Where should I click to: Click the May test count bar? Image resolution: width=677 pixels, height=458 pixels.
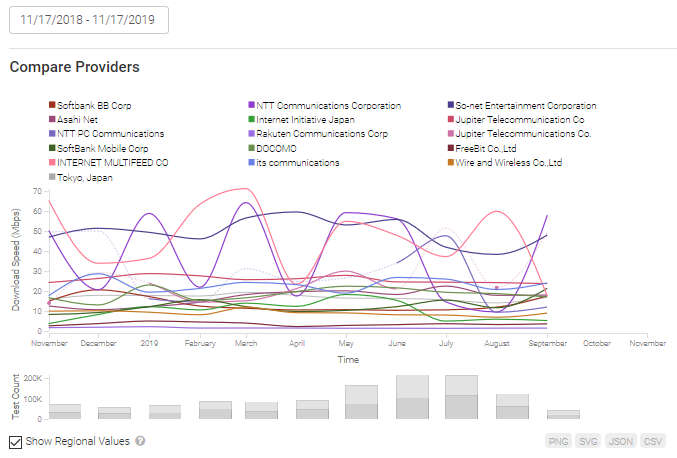361,402
